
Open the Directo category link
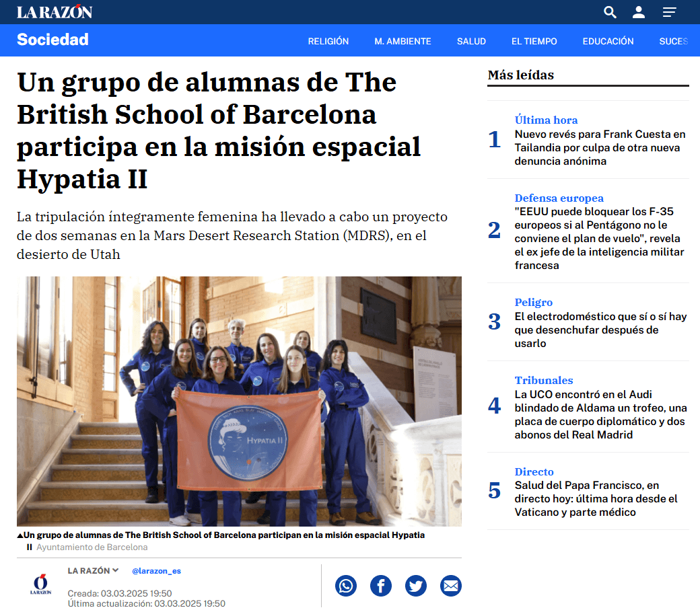pyautogui.click(x=534, y=472)
